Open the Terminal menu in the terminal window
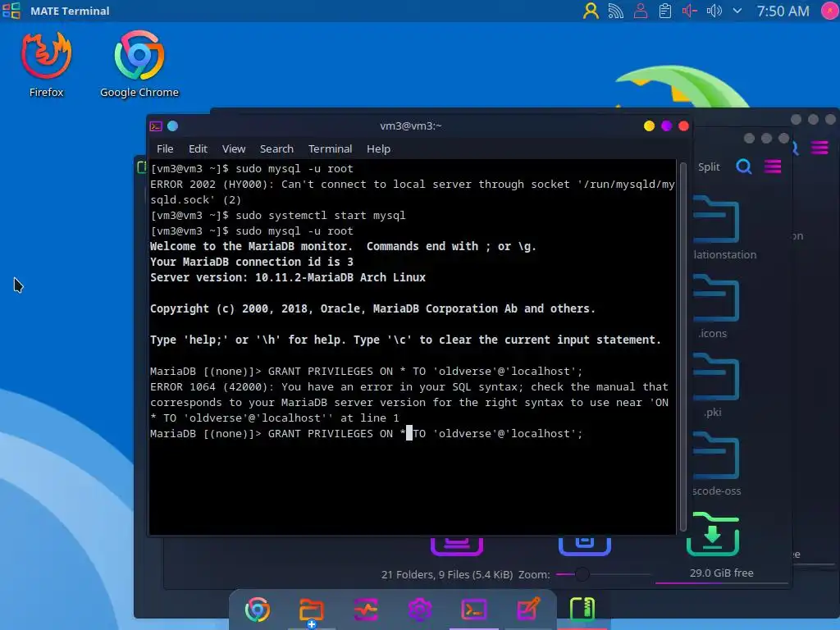 pos(330,149)
